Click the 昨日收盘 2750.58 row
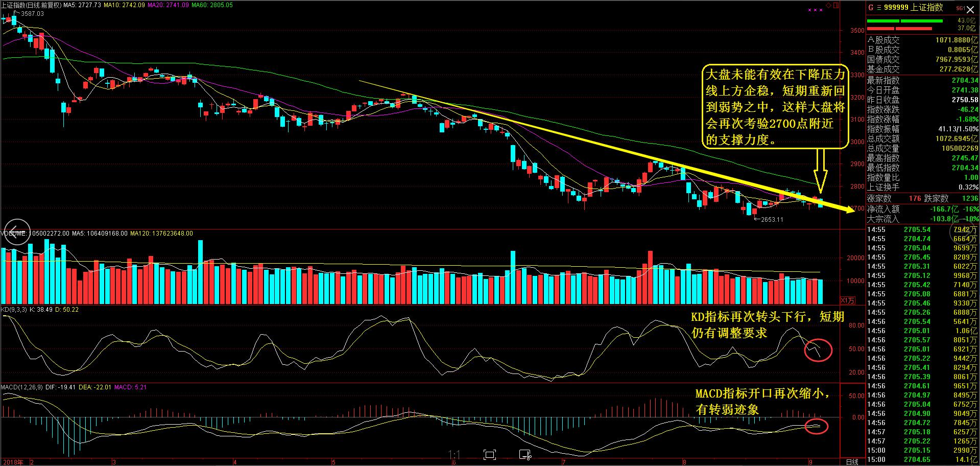980x466 pixels. [923, 100]
